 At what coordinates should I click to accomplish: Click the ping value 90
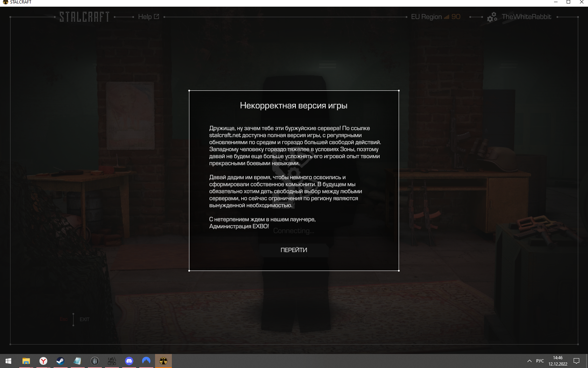(456, 16)
